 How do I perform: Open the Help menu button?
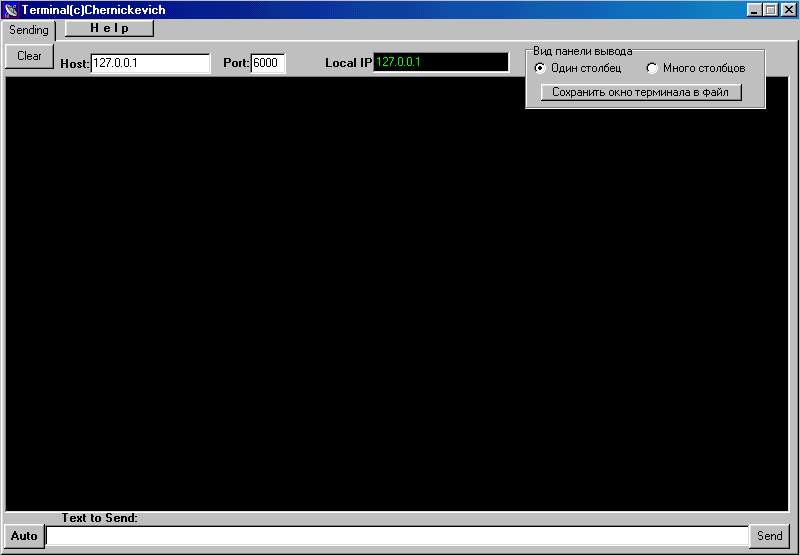tap(109, 29)
